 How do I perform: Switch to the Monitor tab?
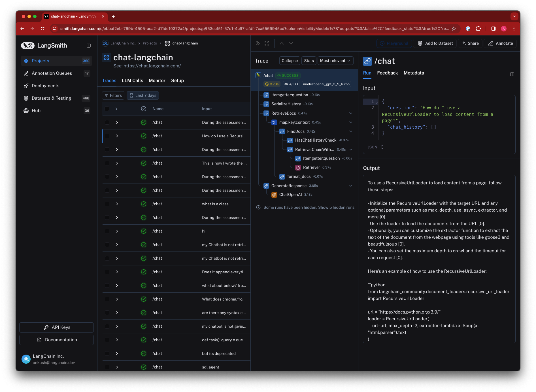(x=157, y=81)
